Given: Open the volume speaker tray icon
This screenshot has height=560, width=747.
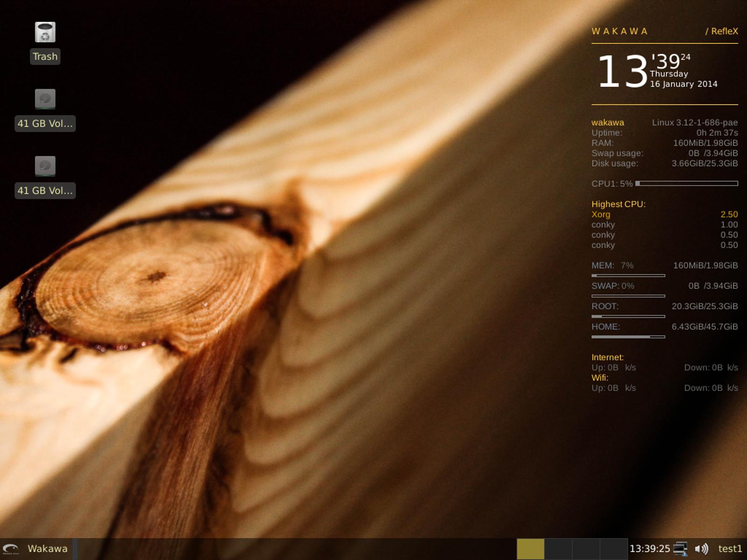Looking at the screenshot, I should 701,549.
